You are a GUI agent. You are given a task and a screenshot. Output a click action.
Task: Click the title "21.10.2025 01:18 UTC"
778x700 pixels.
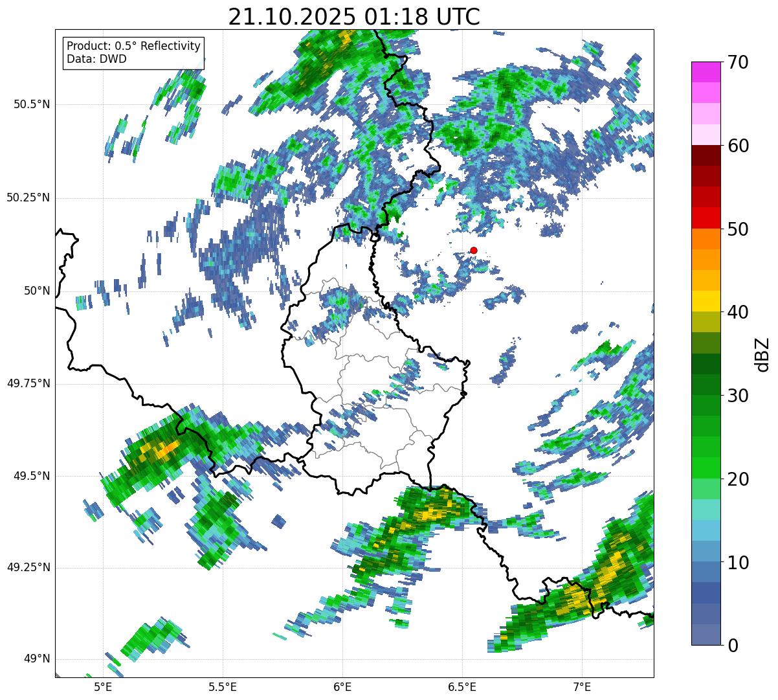point(354,17)
